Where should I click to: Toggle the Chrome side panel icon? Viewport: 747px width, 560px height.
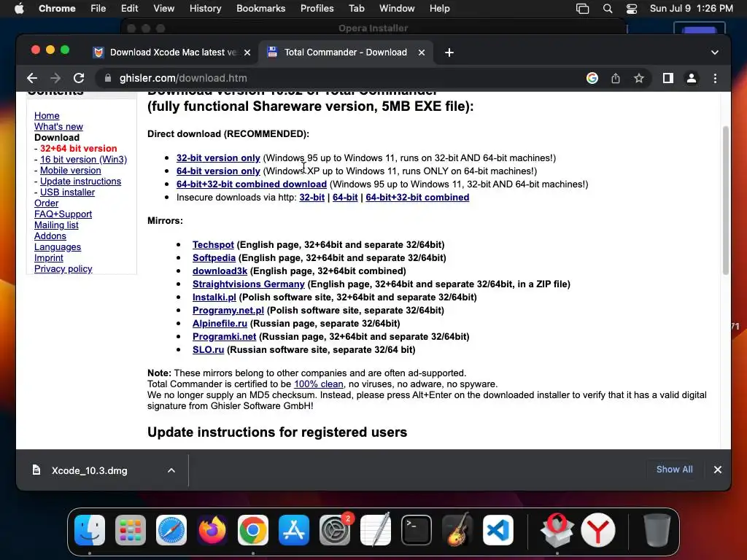(668, 78)
